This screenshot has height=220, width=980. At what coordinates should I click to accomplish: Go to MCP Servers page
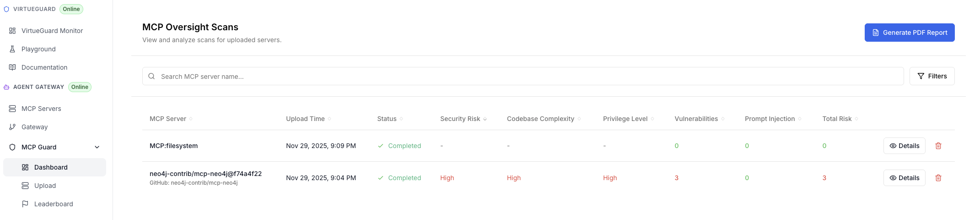click(x=41, y=109)
